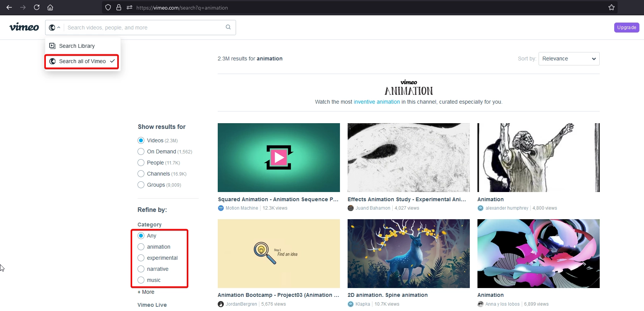644x311 pixels.
Task: Click the Squared Animation teal thumbnail
Action: (x=279, y=158)
